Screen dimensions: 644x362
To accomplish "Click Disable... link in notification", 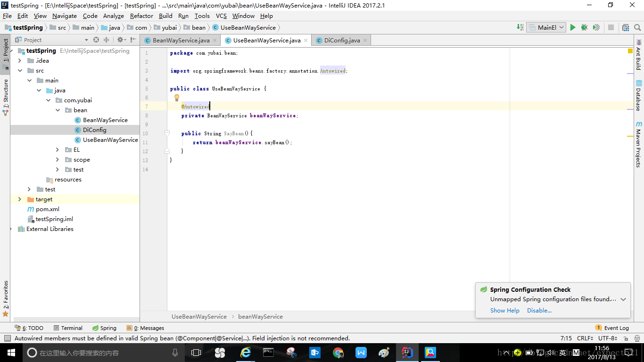I will (539, 310).
